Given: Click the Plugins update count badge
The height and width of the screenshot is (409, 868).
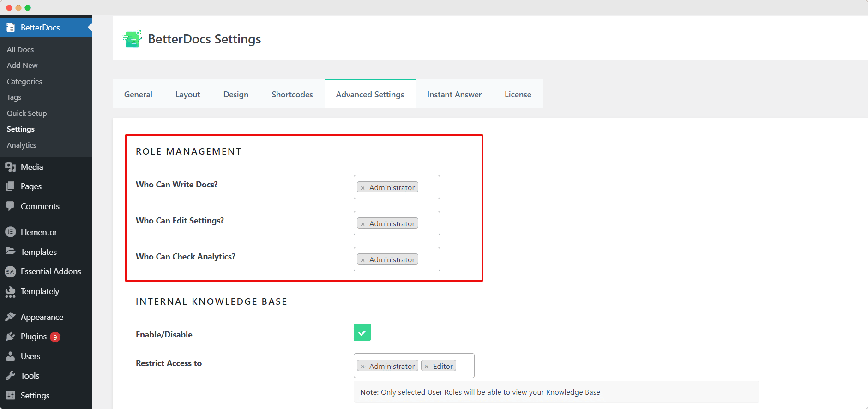Looking at the screenshot, I should pyautogui.click(x=55, y=337).
